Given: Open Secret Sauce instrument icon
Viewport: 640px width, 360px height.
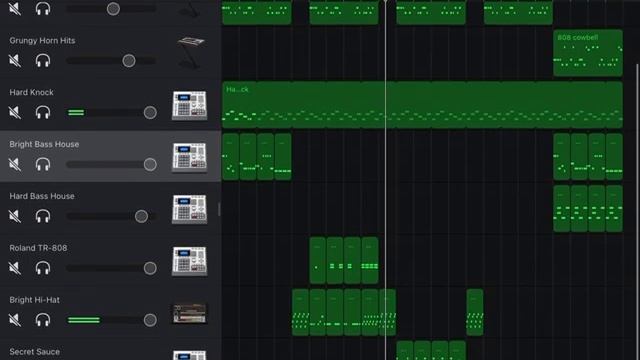Looking at the screenshot, I should point(189,355).
